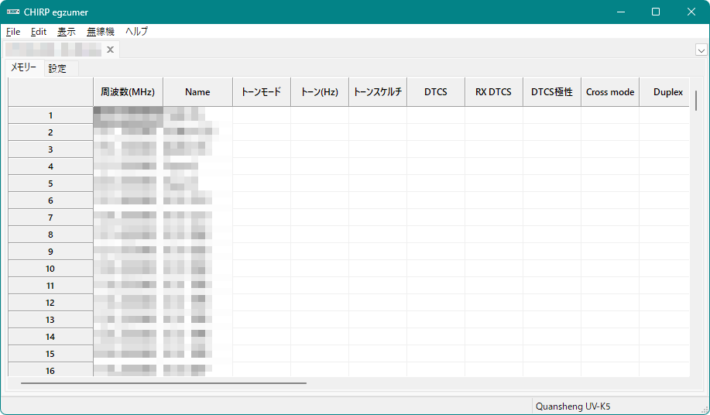
Task: Click the 周波数(MHz) column header
Action: click(x=128, y=92)
